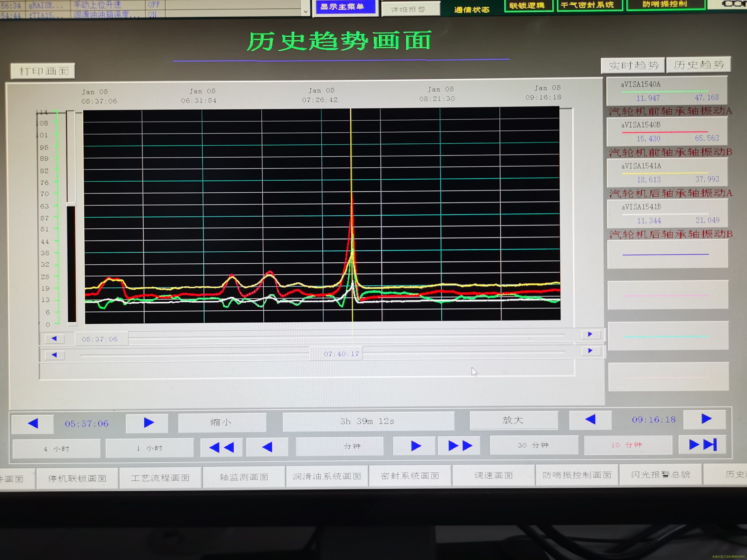Screen dimensions: 747x560
Task: Click end time value 09:16:18
Action: (x=654, y=420)
